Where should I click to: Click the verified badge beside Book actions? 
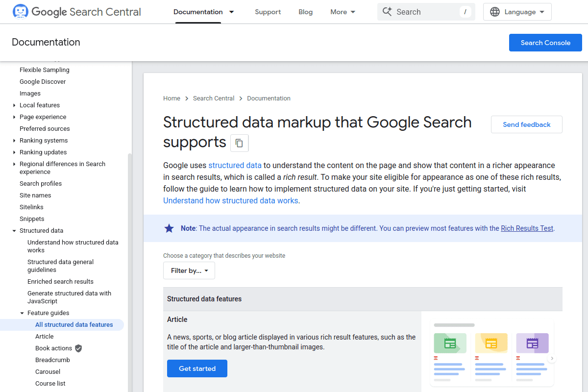coord(78,348)
